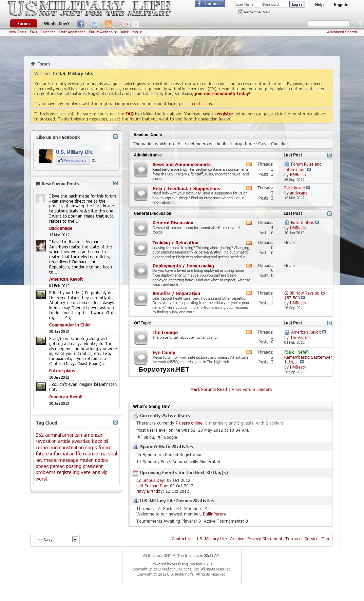This screenshot has height=601, width=364.
Task: Click Mark Forums Read
Action: click(209, 390)
